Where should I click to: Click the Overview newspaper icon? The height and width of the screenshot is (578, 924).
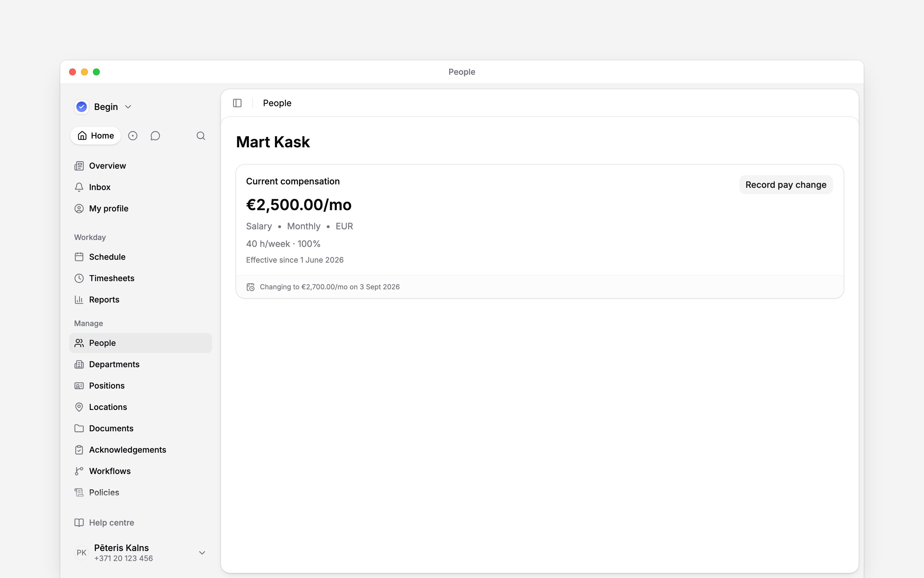coord(79,166)
